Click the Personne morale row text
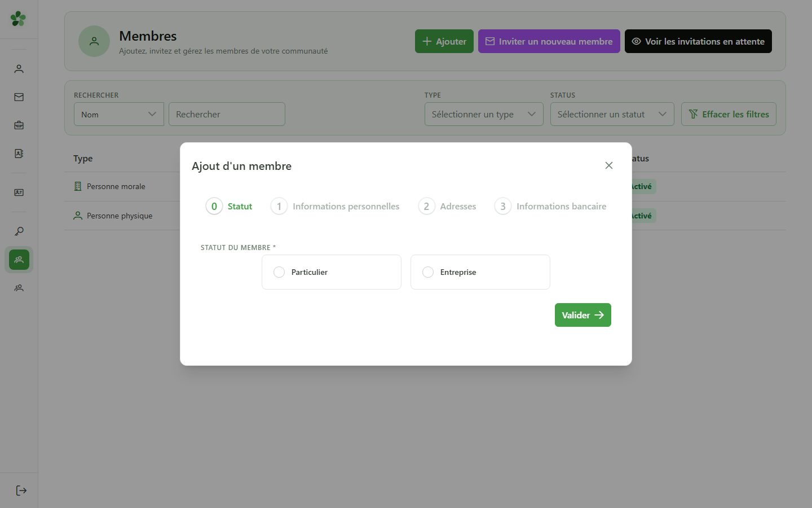The image size is (812, 508). pos(116,186)
